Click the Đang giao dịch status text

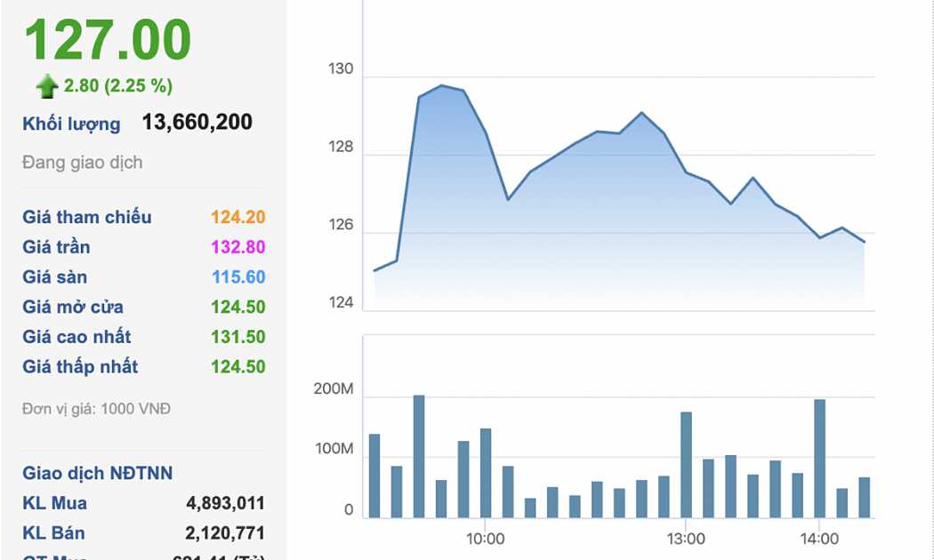[x=82, y=163]
